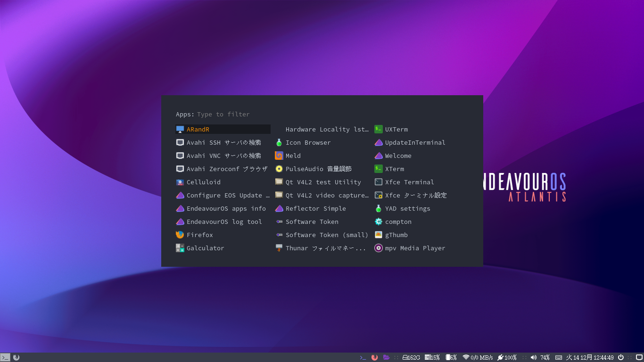The image size is (644, 362).
Task: Launch Software Token (small) entry
Action: [x=322, y=235]
